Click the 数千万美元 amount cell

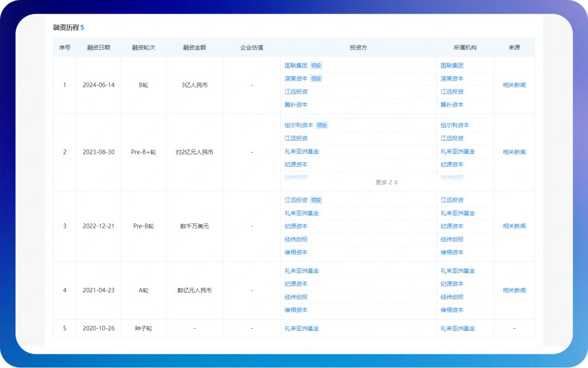click(x=194, y=226)
